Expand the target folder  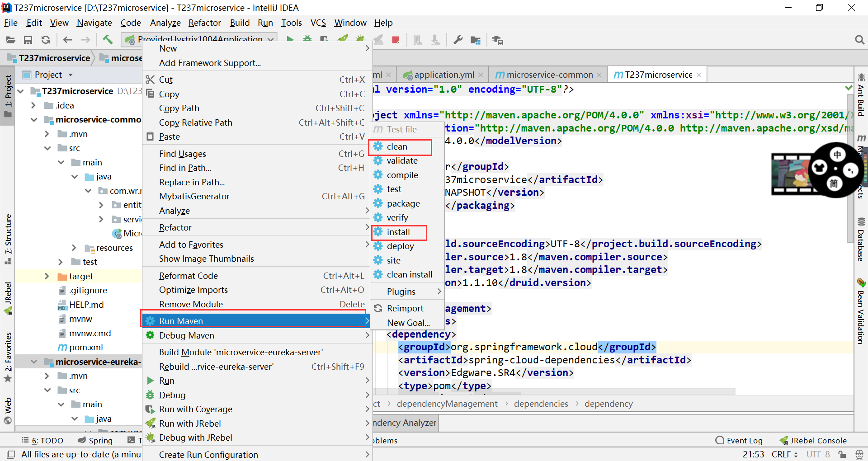(x=47, y=276)
